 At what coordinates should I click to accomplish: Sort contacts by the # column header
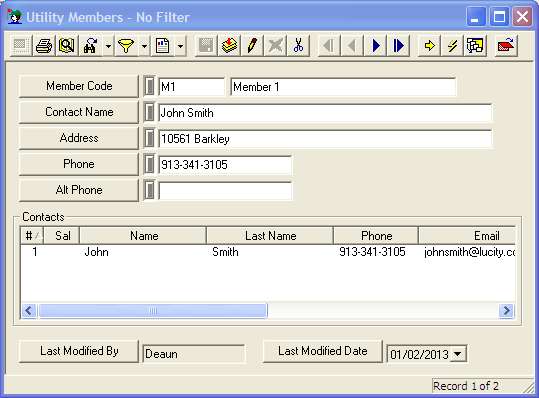(x=32, y=235)
